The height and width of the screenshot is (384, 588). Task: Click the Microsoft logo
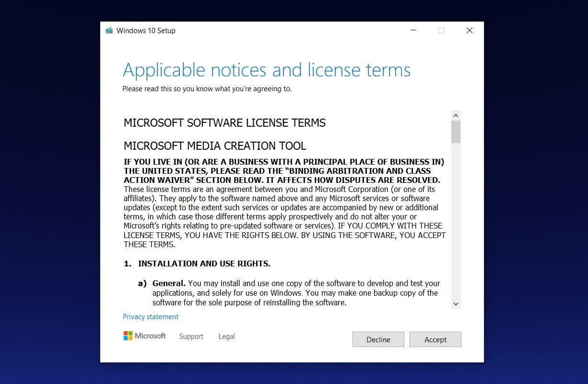pyautogui.click(x=144, y=336)
